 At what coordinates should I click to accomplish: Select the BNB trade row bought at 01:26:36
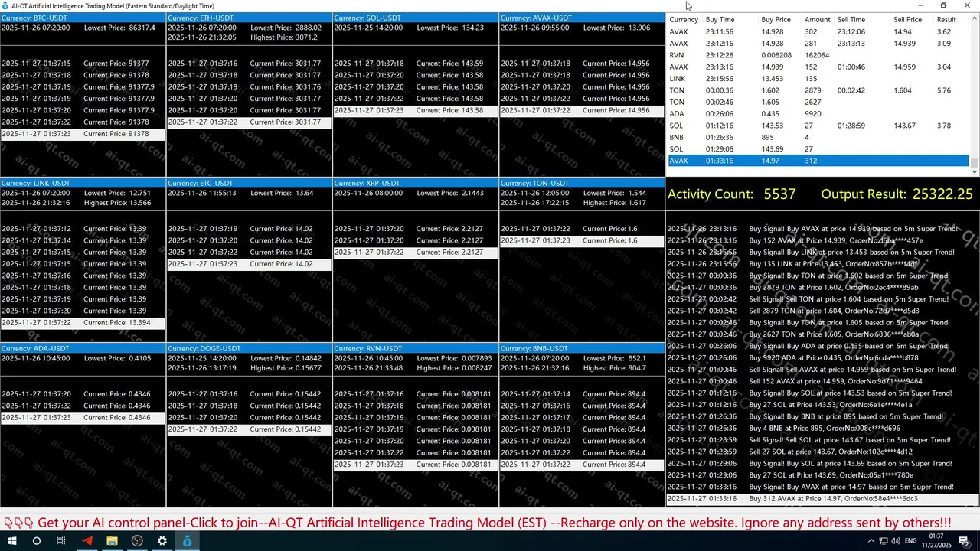click(818, 138)
